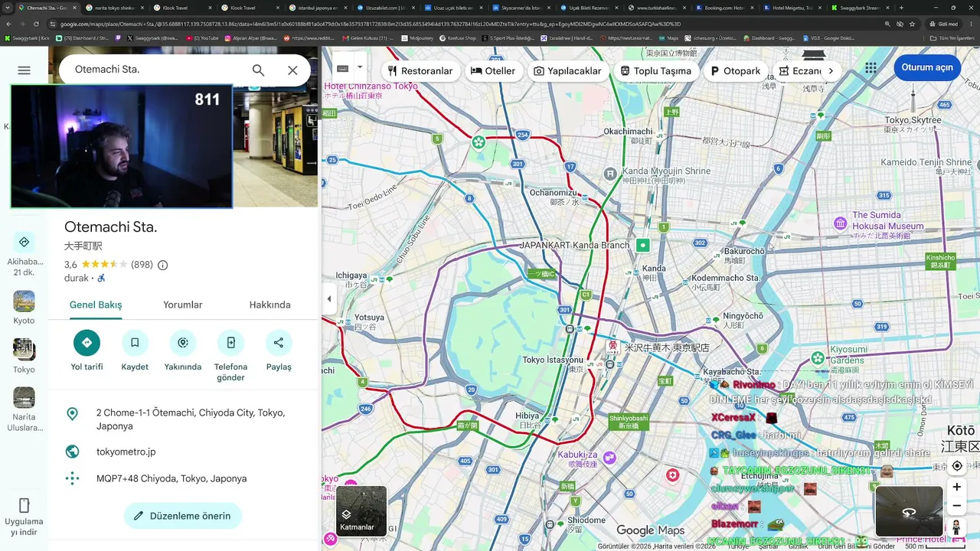Filter map by Oteller
This screenshot has height=551, width=980.
click(x=493, y=70)
